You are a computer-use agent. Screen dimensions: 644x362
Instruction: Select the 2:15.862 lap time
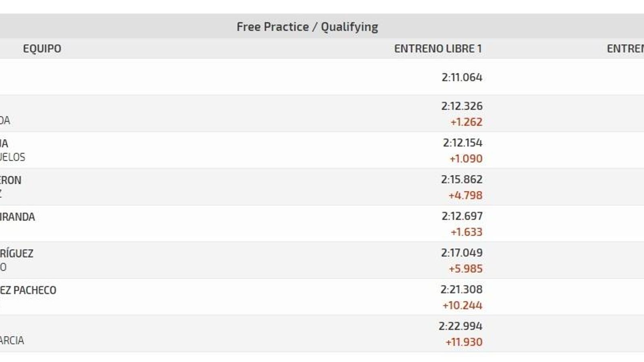tap(462, 179)
